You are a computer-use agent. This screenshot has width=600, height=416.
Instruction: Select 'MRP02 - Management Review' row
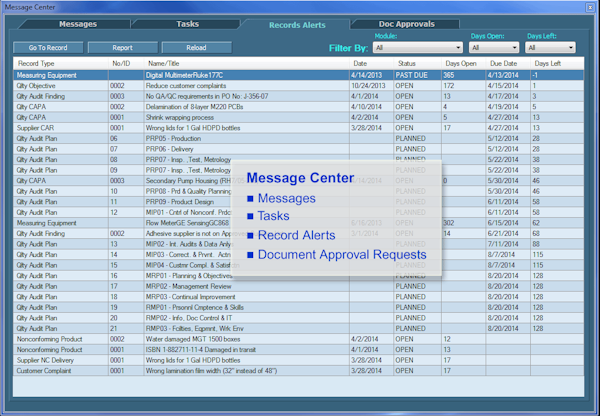[298, 286]
